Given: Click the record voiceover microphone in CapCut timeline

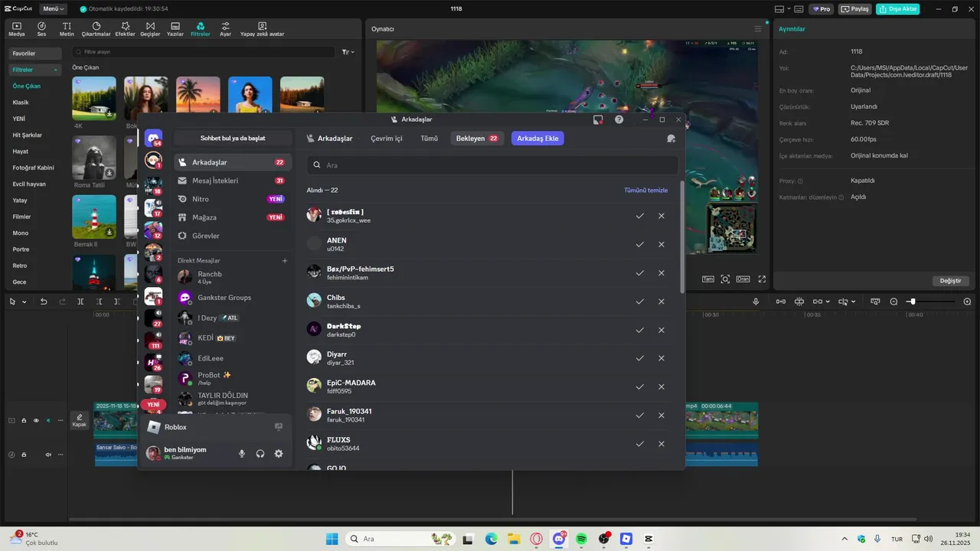Looking at the screenshot, I should coord(756,302).
